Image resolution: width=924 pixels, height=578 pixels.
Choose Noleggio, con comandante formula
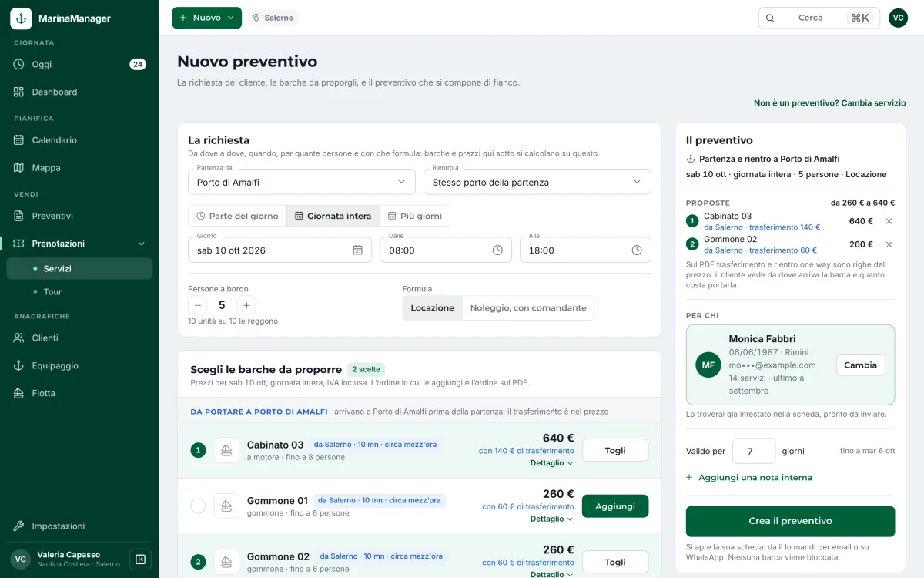(x=528, y=307)
